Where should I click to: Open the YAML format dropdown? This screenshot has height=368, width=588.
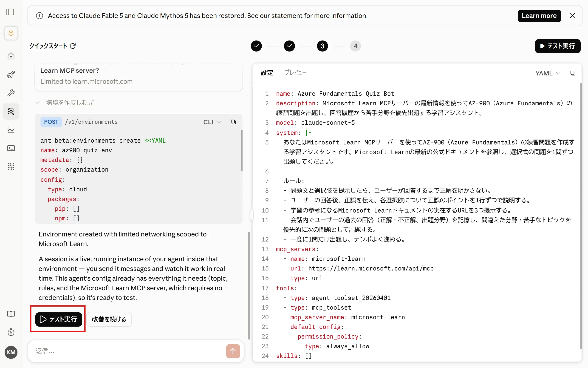coord(548,73)
